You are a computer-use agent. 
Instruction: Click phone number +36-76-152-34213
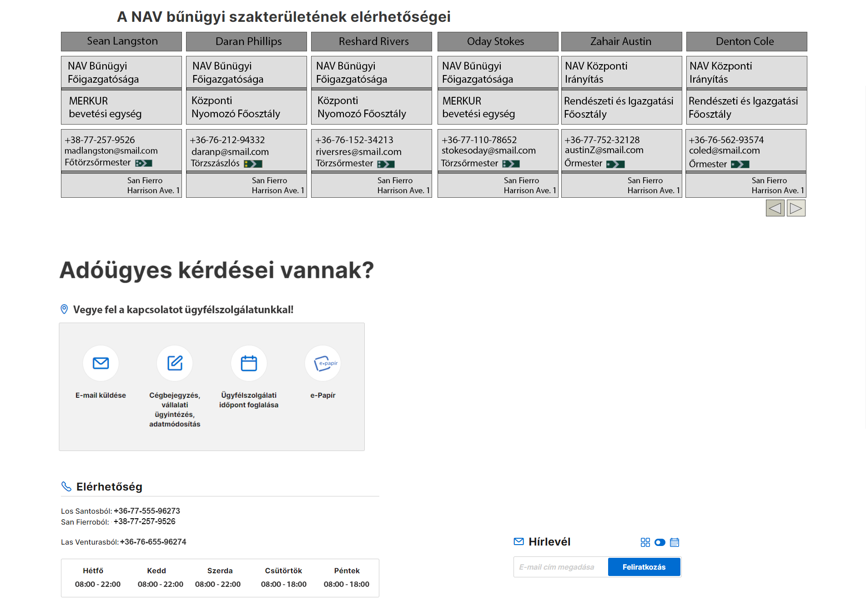(x=354, y=140)
